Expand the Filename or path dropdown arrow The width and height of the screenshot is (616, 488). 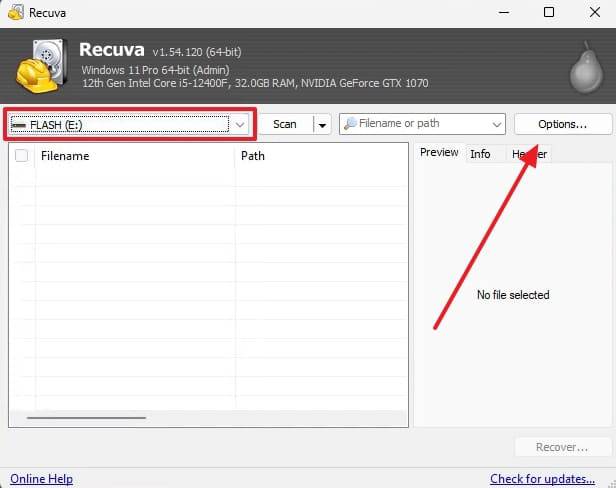(x=497, y=124)
